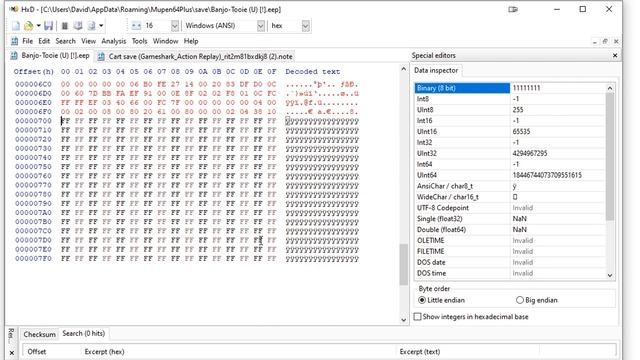Switch to the Banjo-Tooie (U) [!].eep tab

(51, 56)
